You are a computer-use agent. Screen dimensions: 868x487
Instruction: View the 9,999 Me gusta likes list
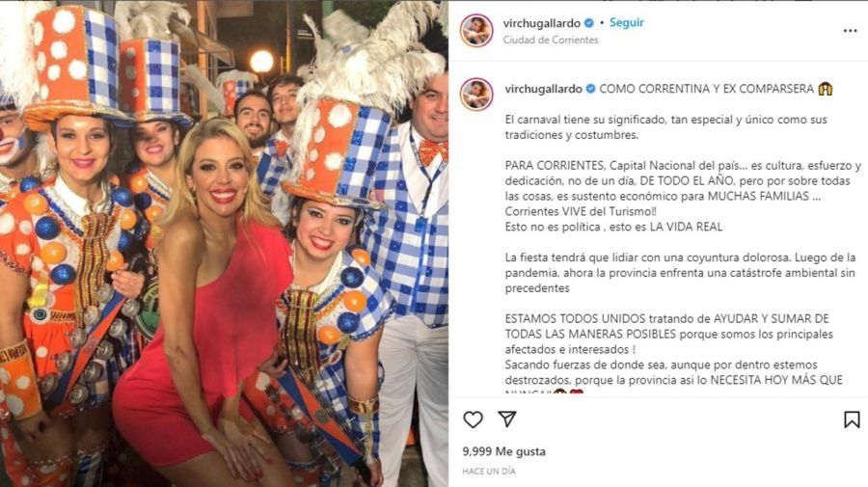503,451
